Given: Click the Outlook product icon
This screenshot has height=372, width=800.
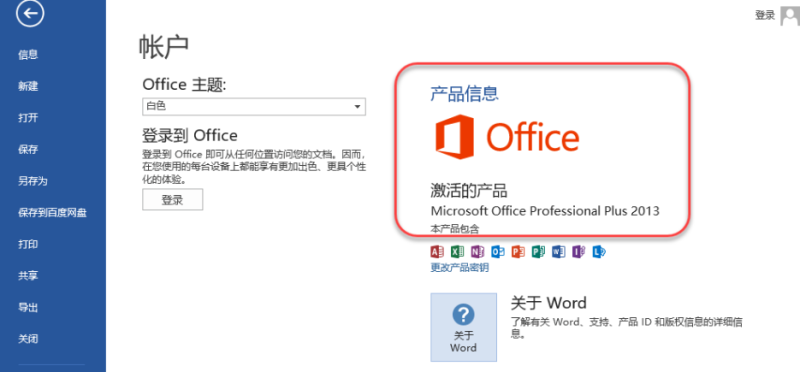Looking at the screenshot, I should point(497,252).
